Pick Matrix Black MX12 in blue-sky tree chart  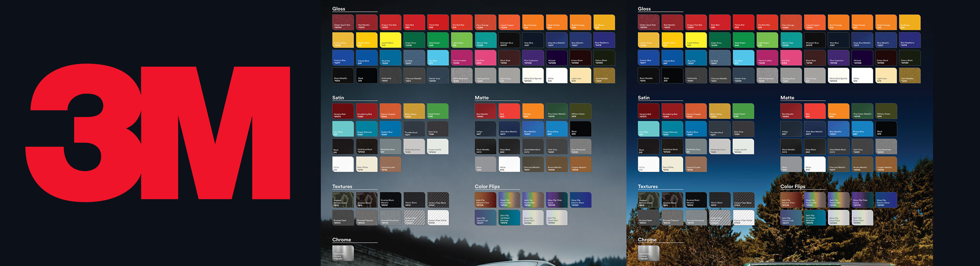pos(720,200)
